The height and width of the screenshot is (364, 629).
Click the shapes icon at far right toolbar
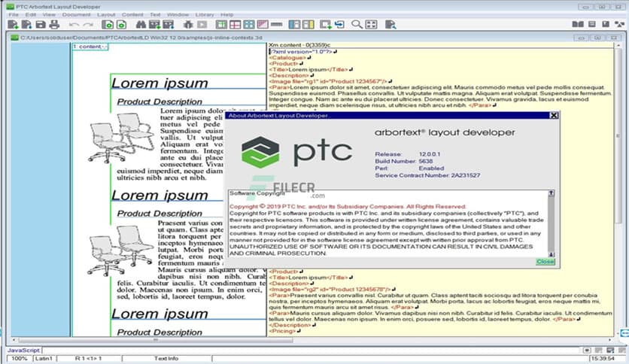[x=619, y=24]
